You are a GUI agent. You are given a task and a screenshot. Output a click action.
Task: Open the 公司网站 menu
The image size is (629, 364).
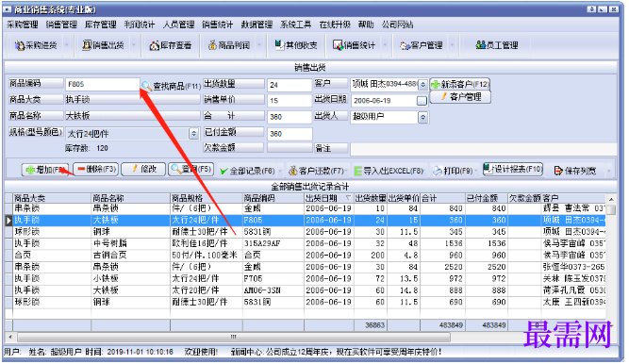(x=398, y=25)
